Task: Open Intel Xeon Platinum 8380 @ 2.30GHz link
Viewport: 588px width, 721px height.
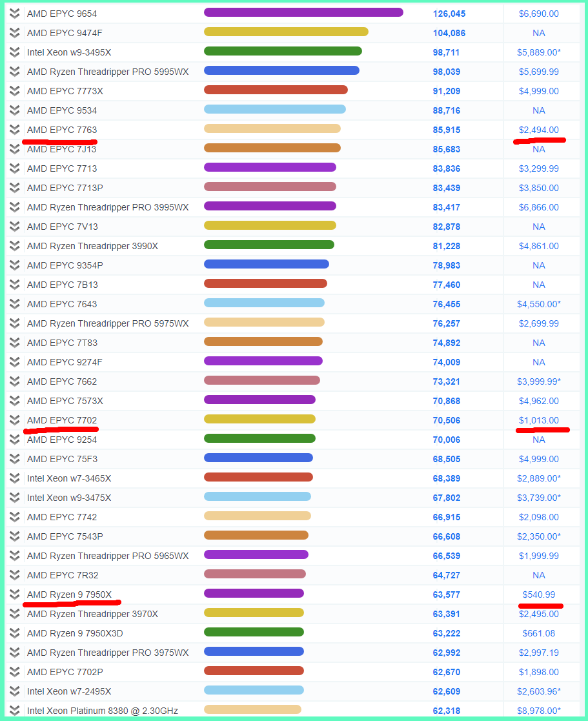Action: click(x=103, y=711)
